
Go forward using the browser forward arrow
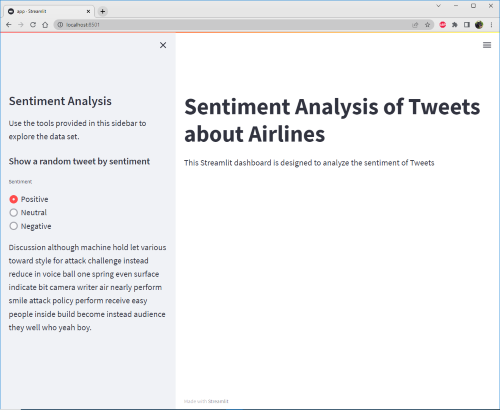click(21, 25)
